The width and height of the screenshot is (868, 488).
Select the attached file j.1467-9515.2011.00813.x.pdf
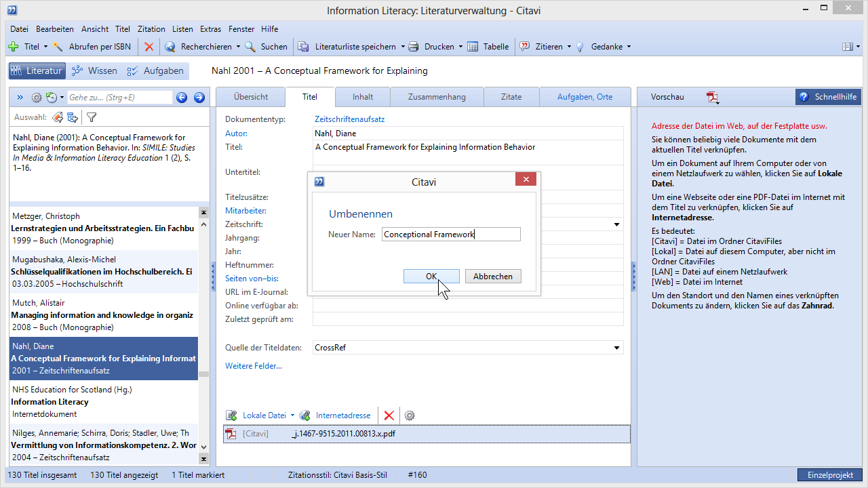pos(427,434)
